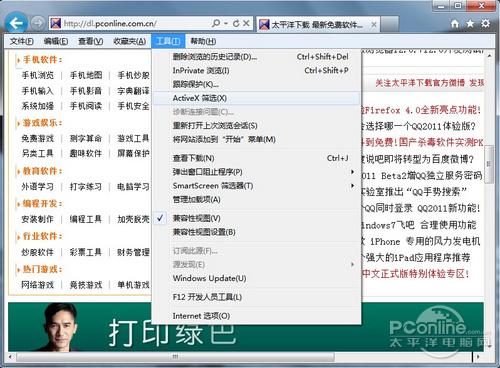The height and width of the screenshot is (368, 500).
Task: Open the 帮助(H) menu
Action: point(203,41)
